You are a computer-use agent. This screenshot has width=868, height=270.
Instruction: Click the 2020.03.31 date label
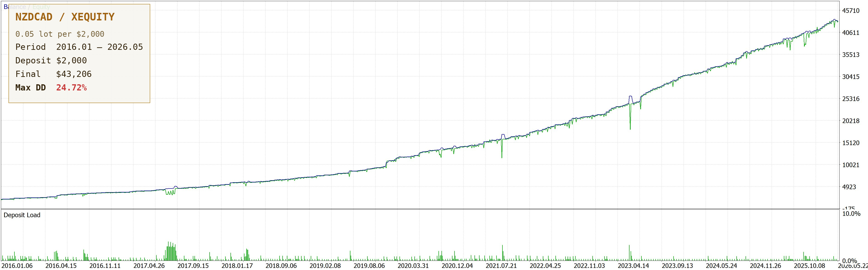[x=413, y=266]
